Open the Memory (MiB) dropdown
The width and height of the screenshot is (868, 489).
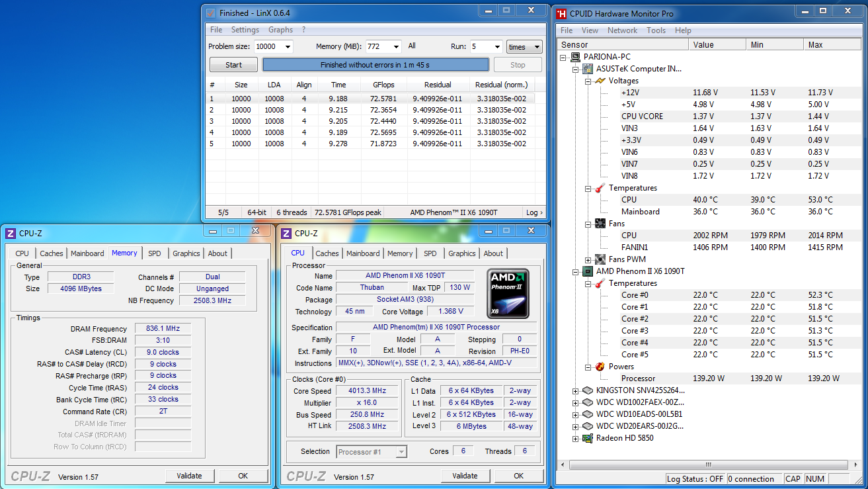[395, 47]
